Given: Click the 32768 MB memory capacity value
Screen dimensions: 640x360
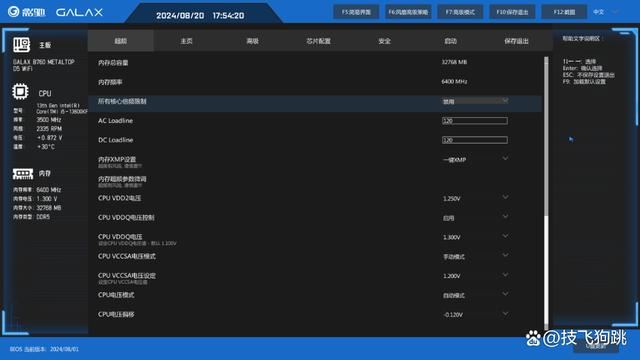Looking at the screenshot, I should 454,62.
